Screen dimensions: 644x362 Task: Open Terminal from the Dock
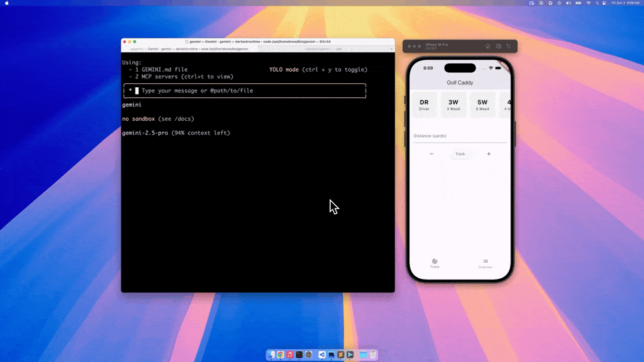pos(299,355)
